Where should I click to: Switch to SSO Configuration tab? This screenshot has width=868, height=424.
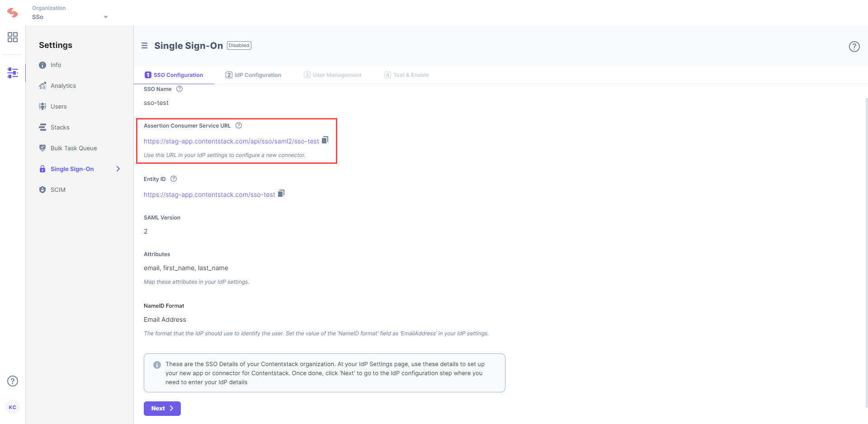pos(174,75)
